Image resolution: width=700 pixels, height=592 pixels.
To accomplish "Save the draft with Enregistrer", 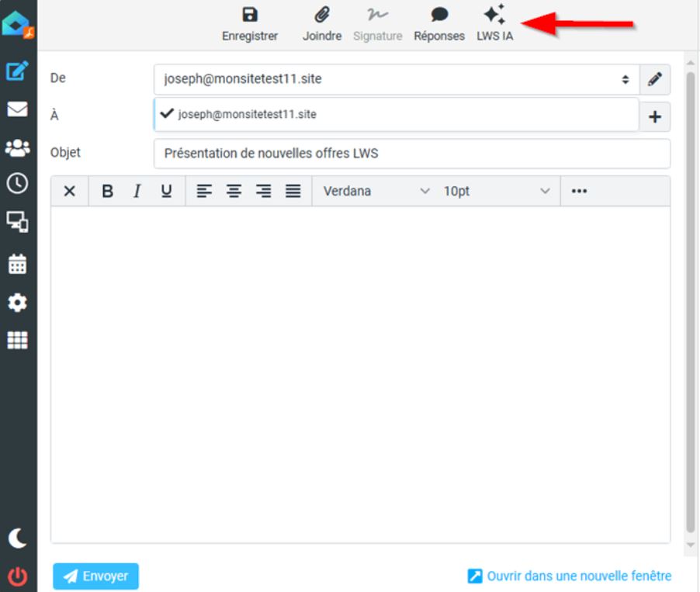I will (x=248, y=22).
